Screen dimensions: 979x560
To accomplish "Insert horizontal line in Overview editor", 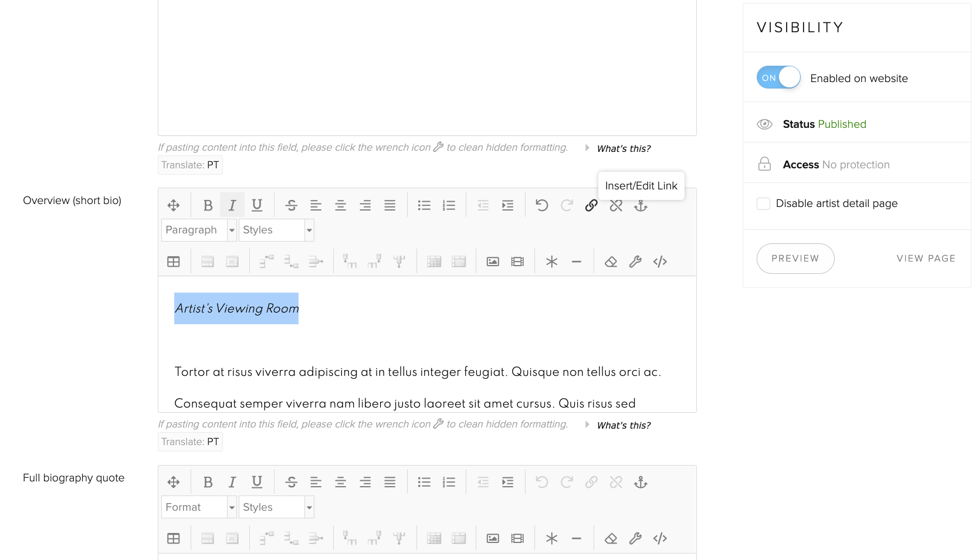I will 577,262.
